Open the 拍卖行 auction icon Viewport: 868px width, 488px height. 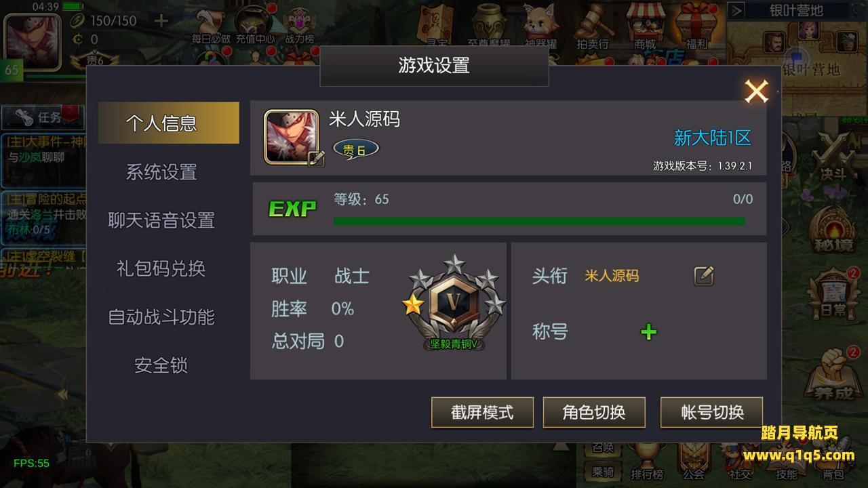tap(593, 27)
